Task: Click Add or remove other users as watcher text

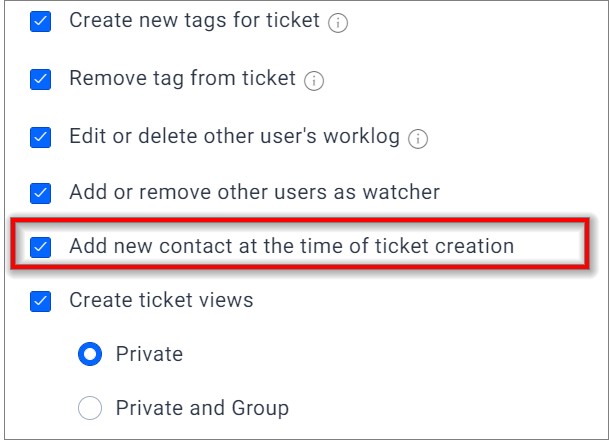Action: (254, 192)
